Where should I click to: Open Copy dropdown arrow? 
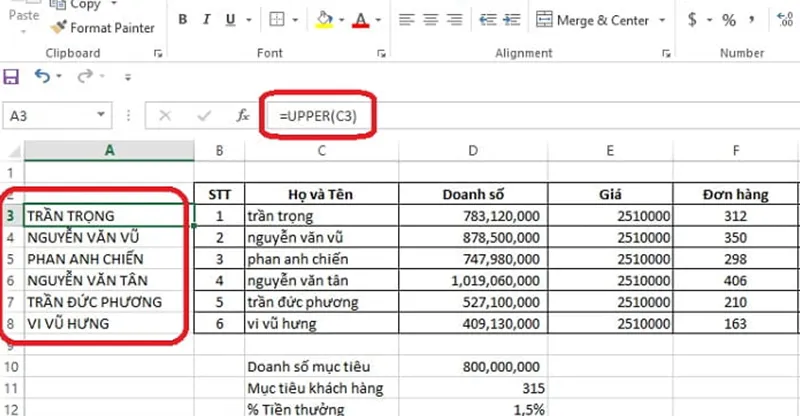[x=114, y=4]
